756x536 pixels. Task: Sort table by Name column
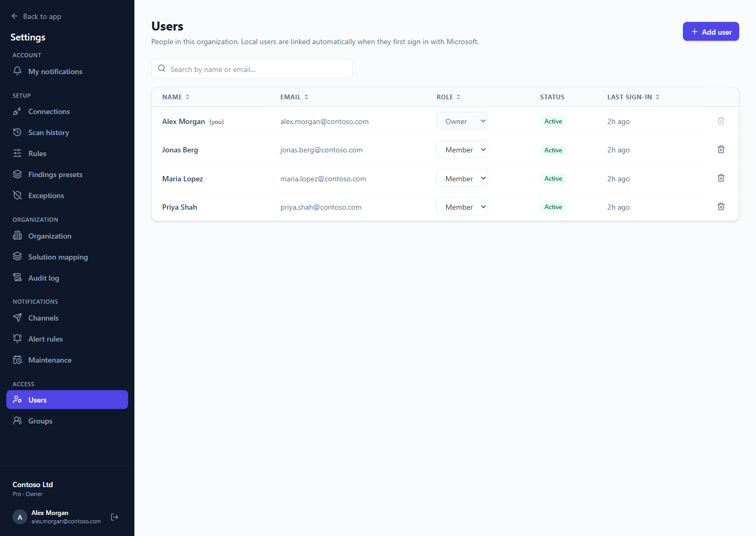176,97
